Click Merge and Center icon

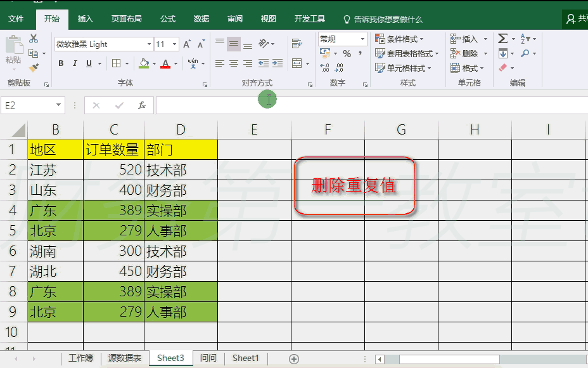(297, 63)
